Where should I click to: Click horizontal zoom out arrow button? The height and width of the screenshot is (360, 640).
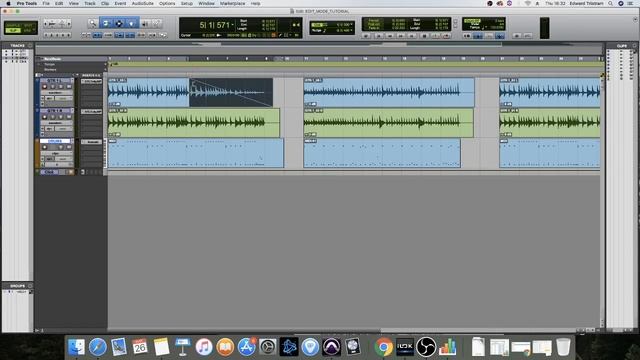46,24
